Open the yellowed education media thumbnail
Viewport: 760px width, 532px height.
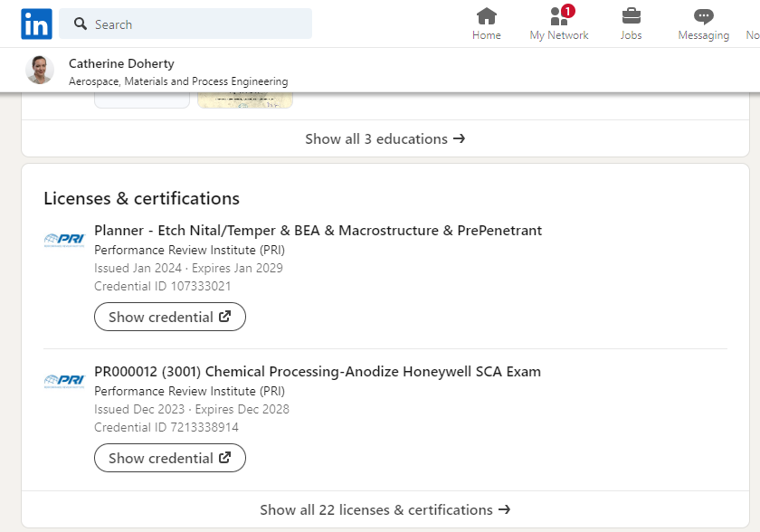tap(245, 100)
